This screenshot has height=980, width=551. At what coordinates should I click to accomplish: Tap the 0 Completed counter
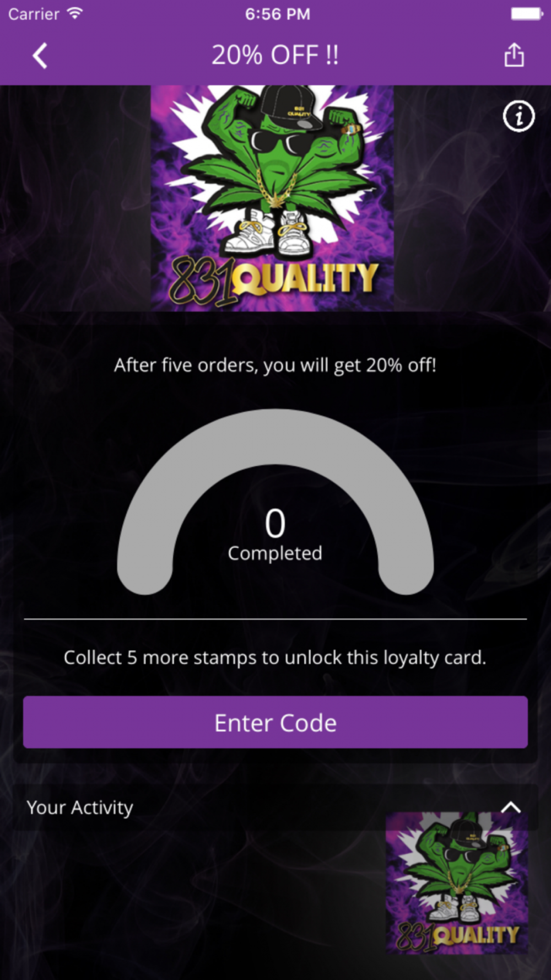point(275,535)
